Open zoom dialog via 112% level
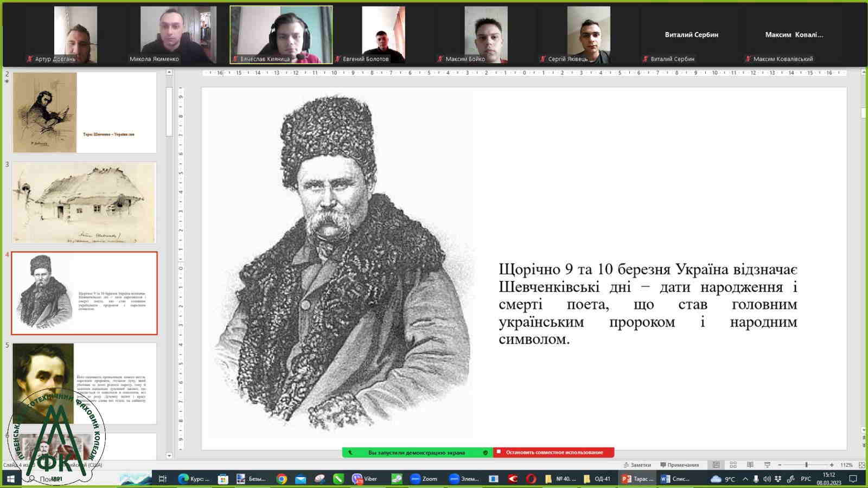 (x=846, y=465)
